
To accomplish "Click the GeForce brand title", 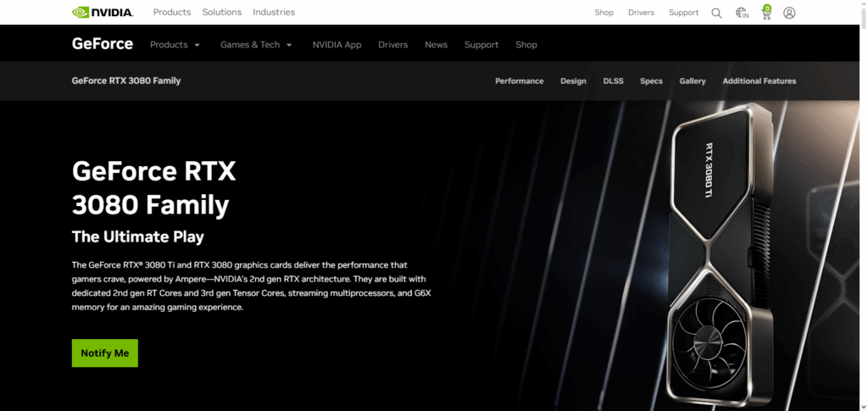I will [103, 44].
